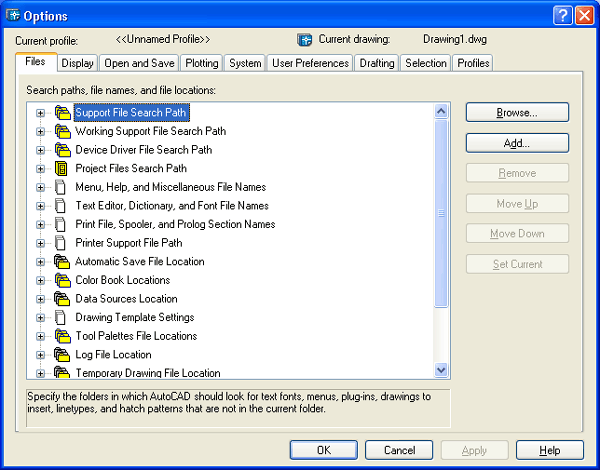Viewport: 600px width, 470px height.
Task: Open the User Preferences tab
Action: [310, 63]
